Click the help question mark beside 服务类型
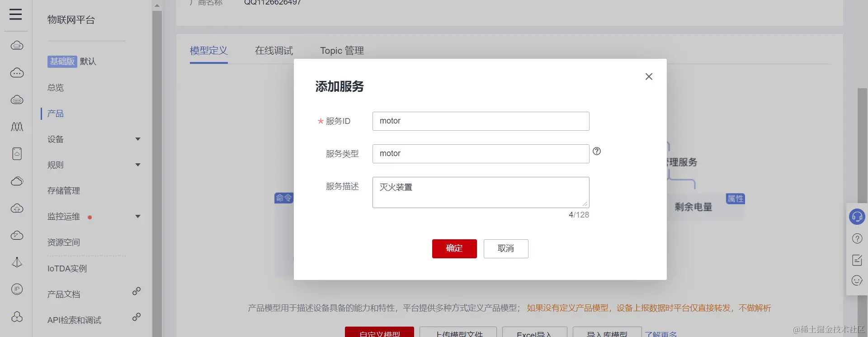 pyautogui.click(x=597, y=151)
